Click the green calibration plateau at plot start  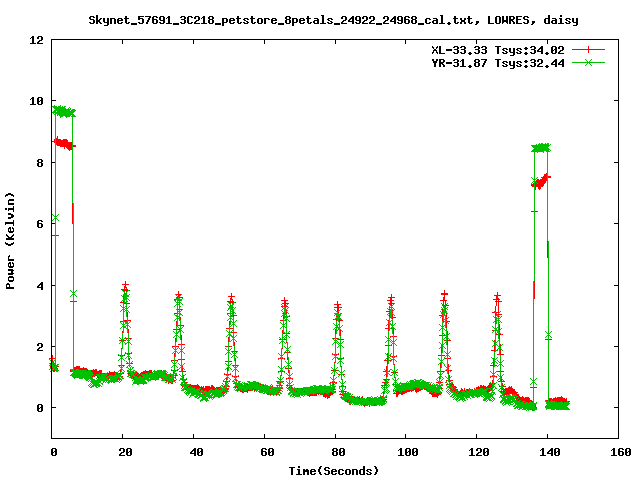63,112
